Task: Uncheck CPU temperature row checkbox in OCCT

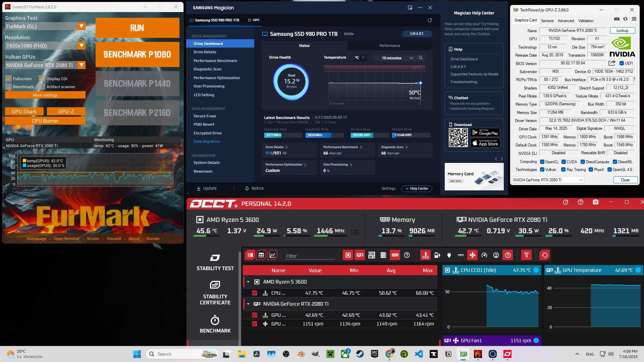Action: [255, 293]
